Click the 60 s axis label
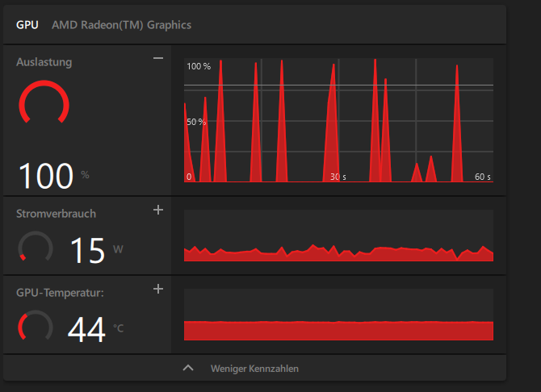Image resolution: width=541 pixels, height=392 pixels. [483, 177]
